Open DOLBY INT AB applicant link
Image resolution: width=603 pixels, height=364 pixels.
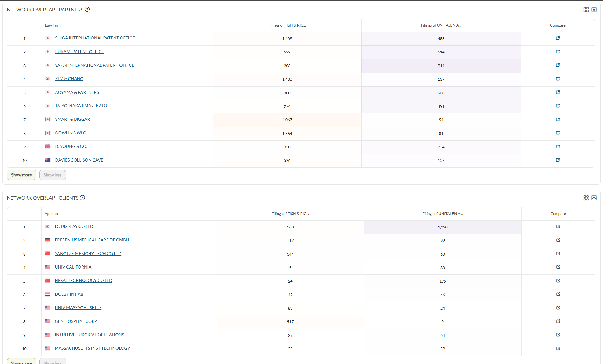point(69,294)
